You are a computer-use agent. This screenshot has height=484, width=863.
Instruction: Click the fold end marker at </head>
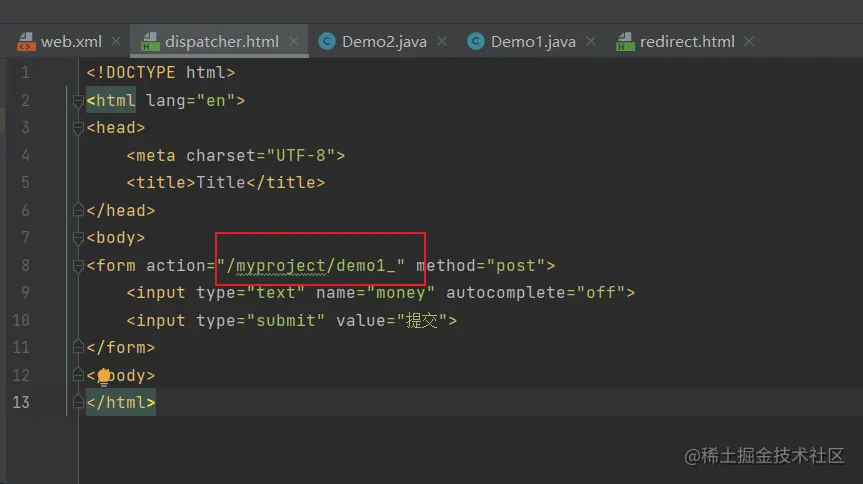(x=78, y=210)
